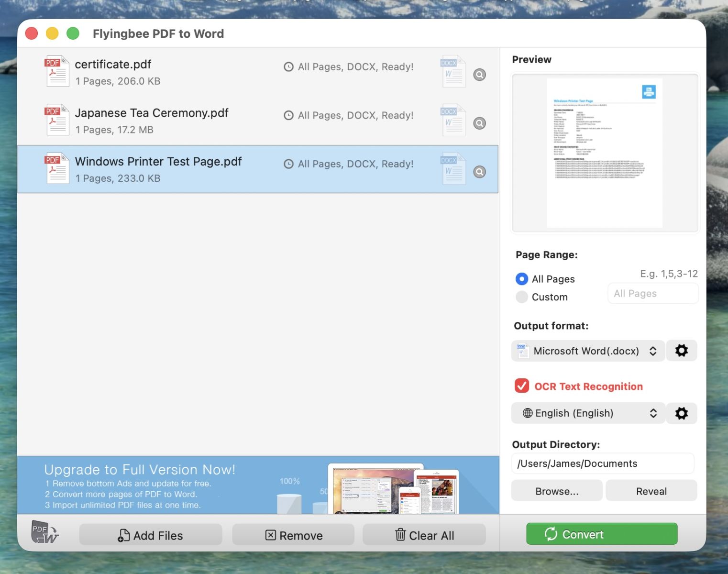Screen dimensions: 728x574
Task: Click the Add Files button
Action: [151, 535]
